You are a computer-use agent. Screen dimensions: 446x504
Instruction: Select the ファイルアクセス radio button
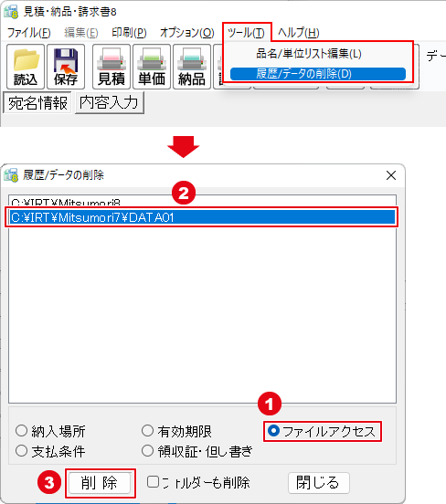pos(273,431)
